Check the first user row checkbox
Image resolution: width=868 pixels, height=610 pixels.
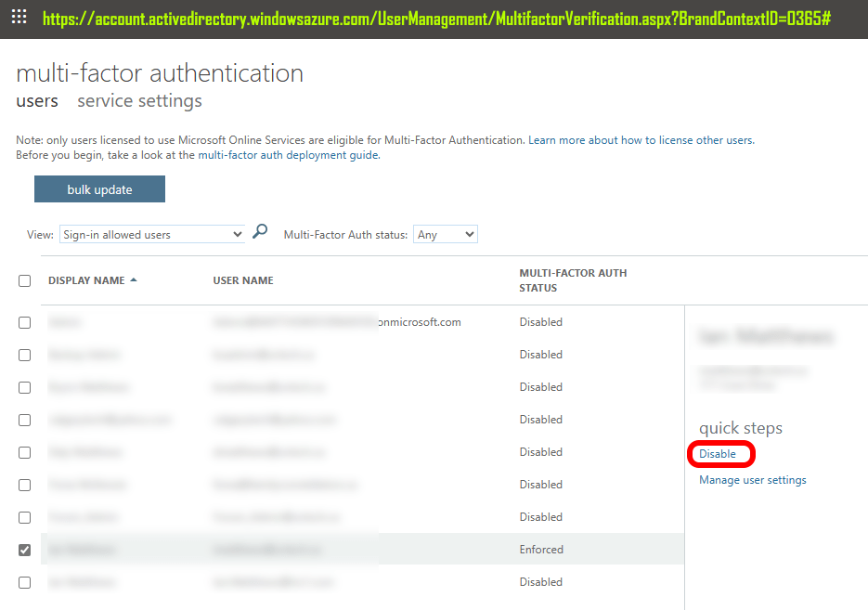pyautogui.click(x=25, y=322)
